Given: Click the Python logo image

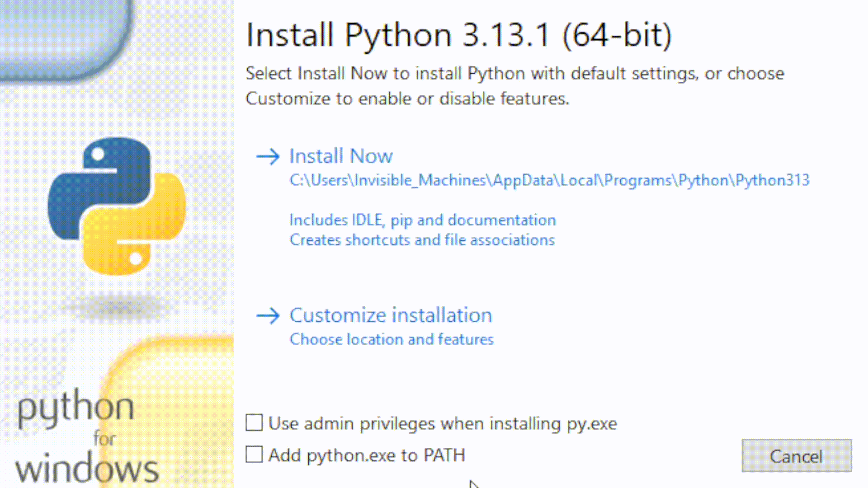Looking at the screenshot, I should point(117,206).
